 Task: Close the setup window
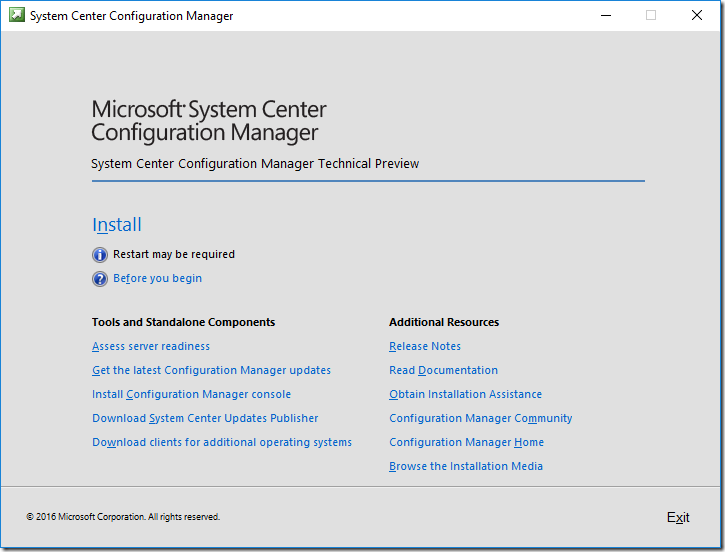click(x=697, y=15)
